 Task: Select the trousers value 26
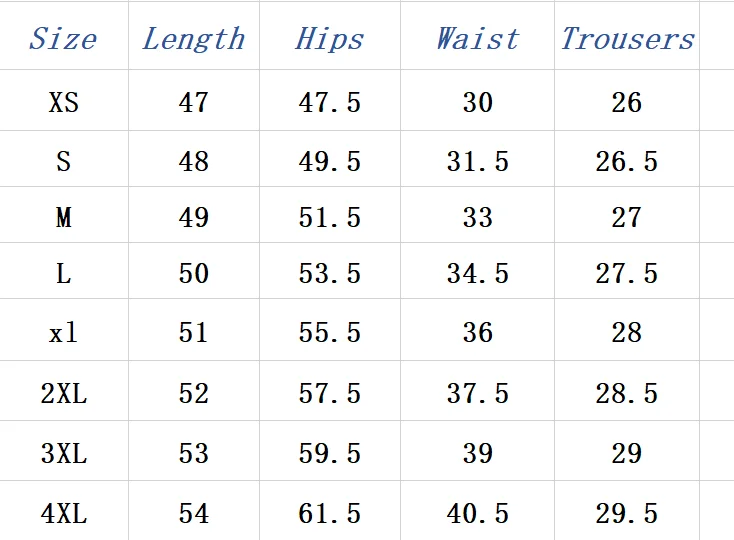pyautogui.click(x=627, y=102)
